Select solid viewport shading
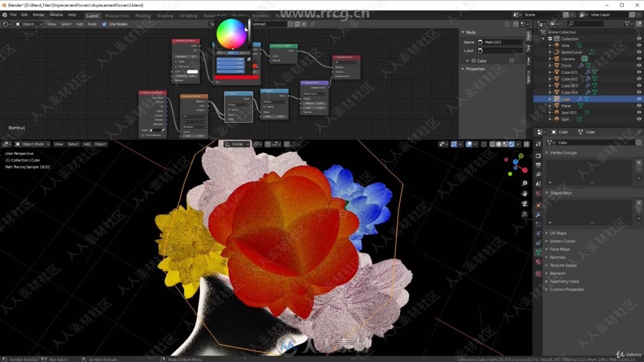 pos(499,144)
